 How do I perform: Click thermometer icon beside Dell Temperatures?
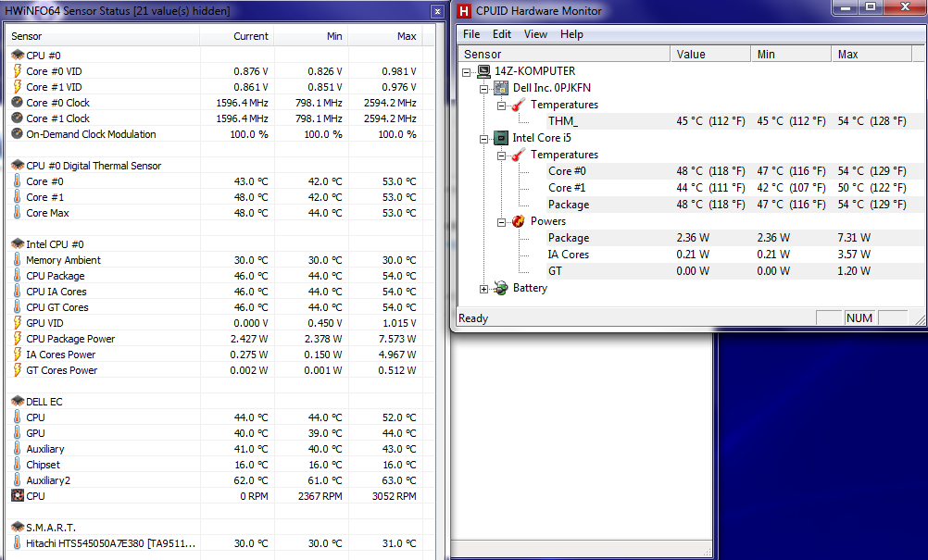[x=518, y=105]
